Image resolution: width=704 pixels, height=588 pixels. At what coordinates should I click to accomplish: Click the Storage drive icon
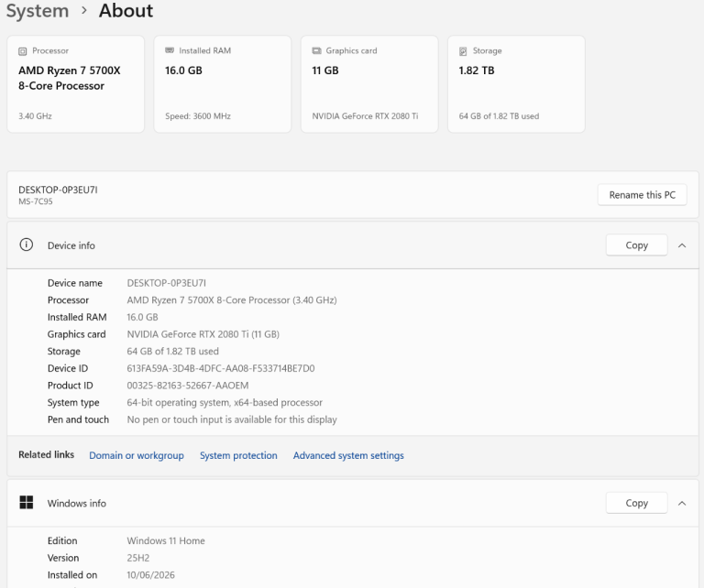(x=463, y=51)
